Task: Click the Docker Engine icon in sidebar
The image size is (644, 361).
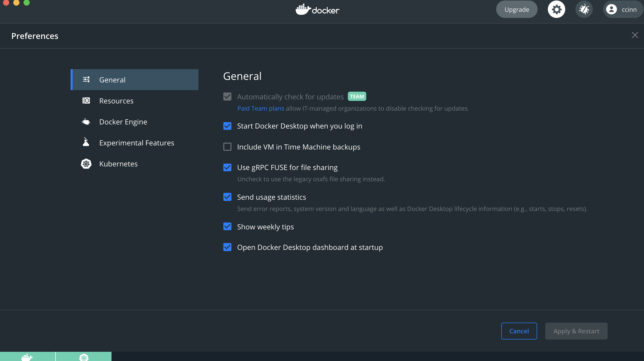Action: click(x=86, y=122)
